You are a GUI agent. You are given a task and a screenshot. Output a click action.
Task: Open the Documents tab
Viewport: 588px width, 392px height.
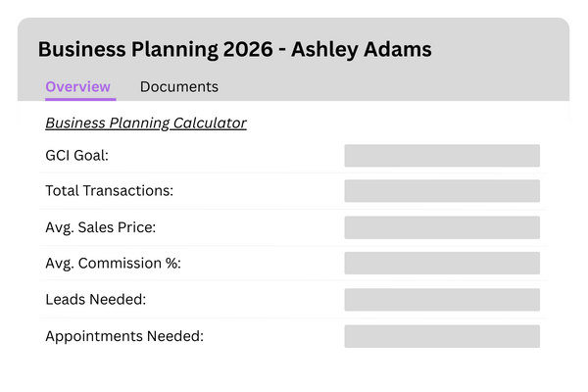[178, 86]
